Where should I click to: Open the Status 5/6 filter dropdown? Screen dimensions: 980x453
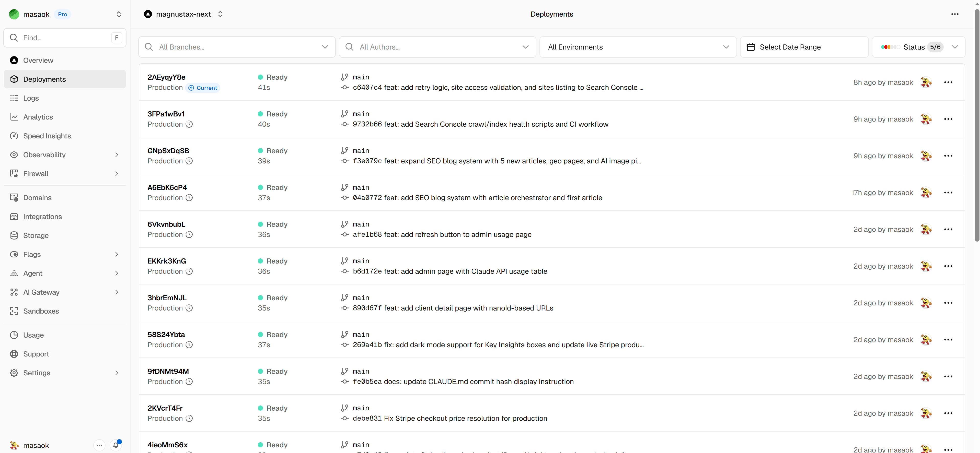click(918, 47)
